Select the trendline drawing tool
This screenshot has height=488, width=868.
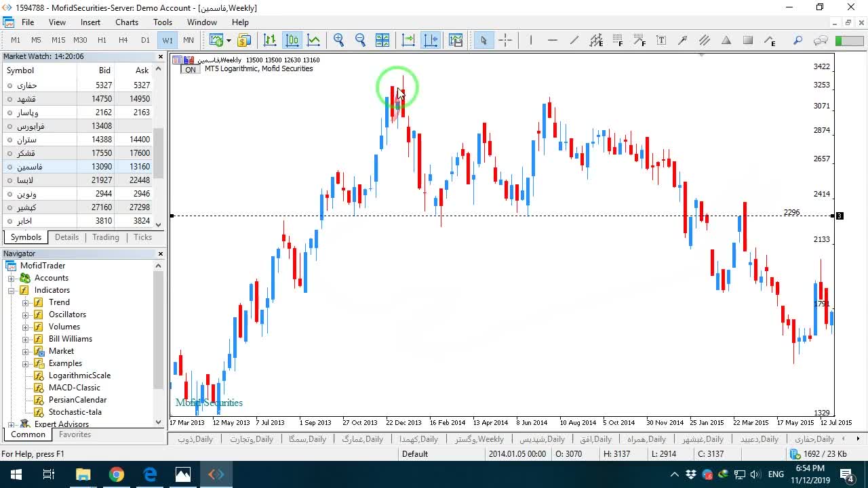point(574,40)
